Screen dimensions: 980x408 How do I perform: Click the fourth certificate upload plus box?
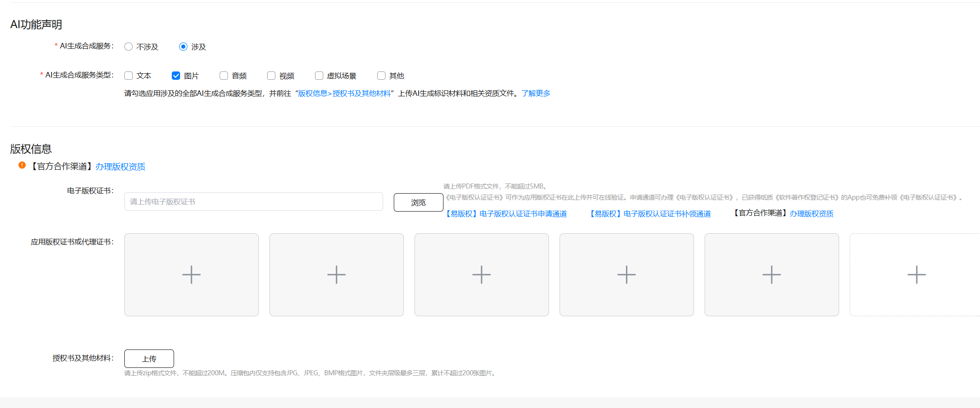click(626, 275)
